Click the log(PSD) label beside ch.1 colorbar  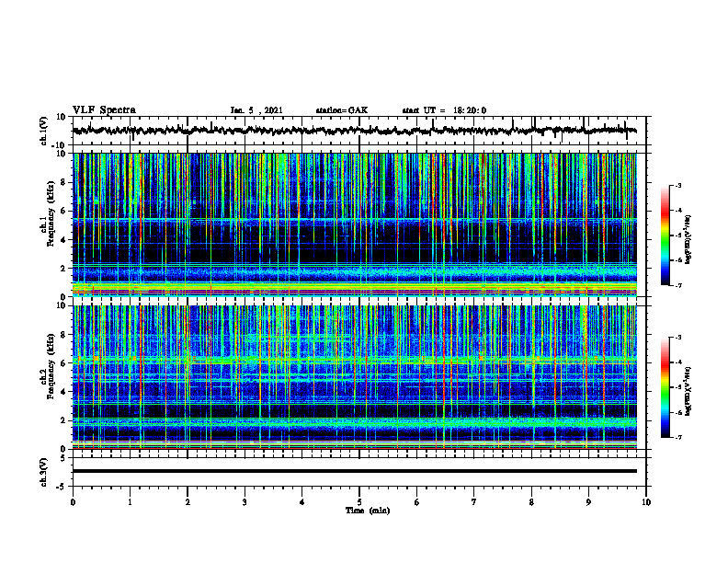(x=688, y=240)
